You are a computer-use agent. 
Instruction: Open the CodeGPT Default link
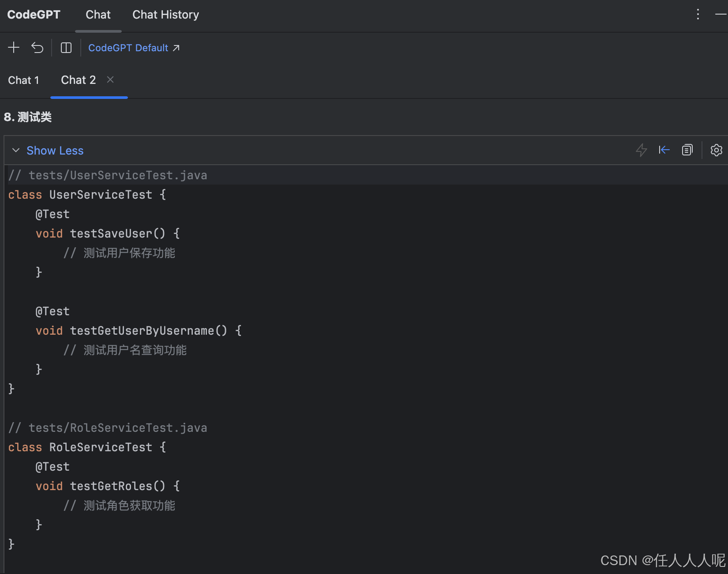134,48
